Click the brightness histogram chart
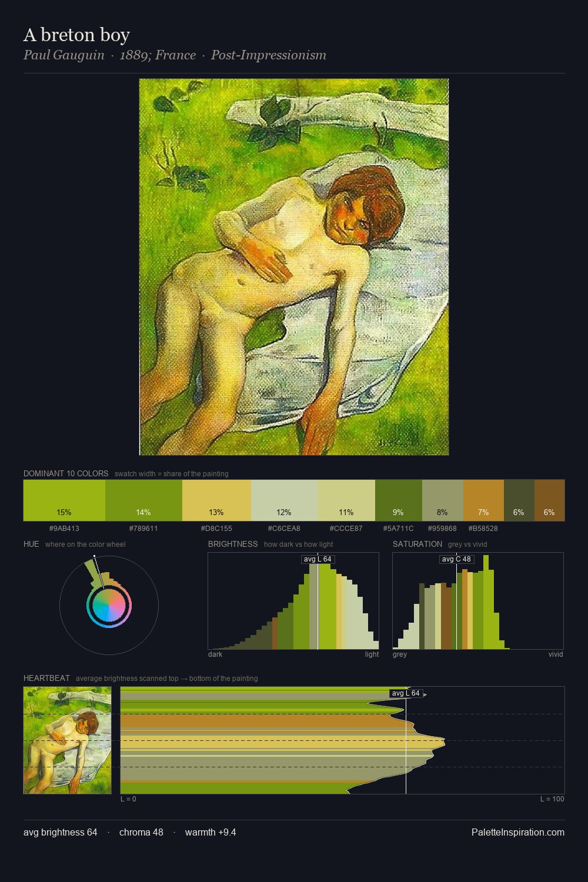 [x=293, y=601]
